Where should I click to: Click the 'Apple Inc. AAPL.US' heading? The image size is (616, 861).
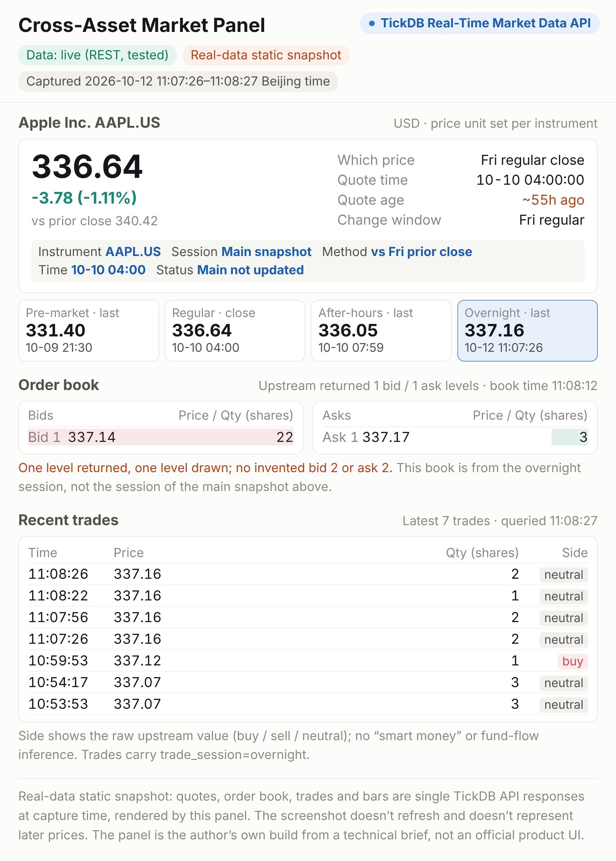pos(90,123)
